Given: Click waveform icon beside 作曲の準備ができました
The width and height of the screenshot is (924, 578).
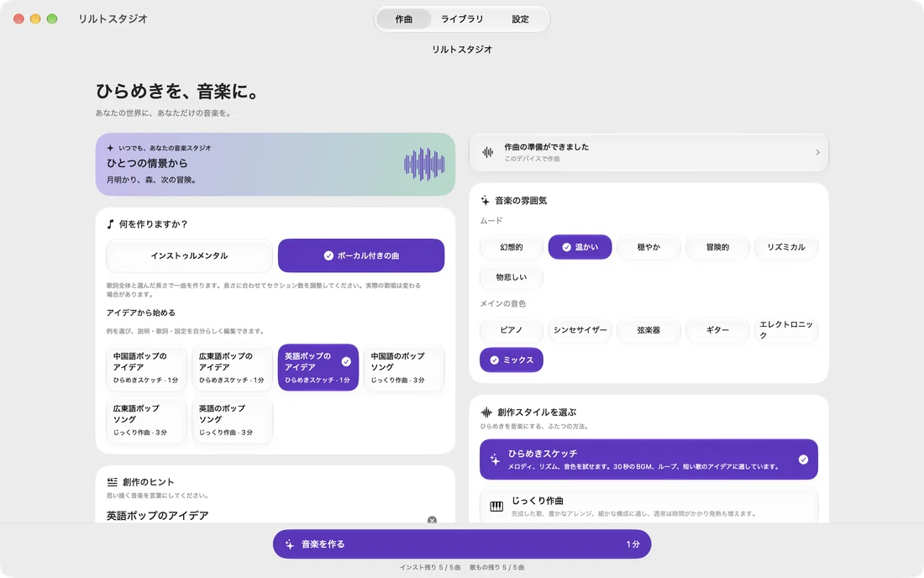Looking at the screenshot, I should [x=488, y=153].
